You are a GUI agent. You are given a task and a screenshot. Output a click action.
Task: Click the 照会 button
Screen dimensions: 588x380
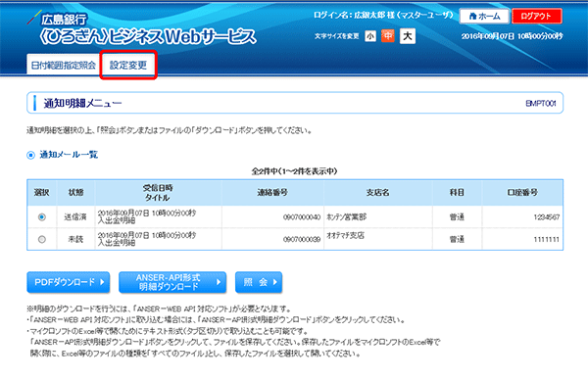259,282
